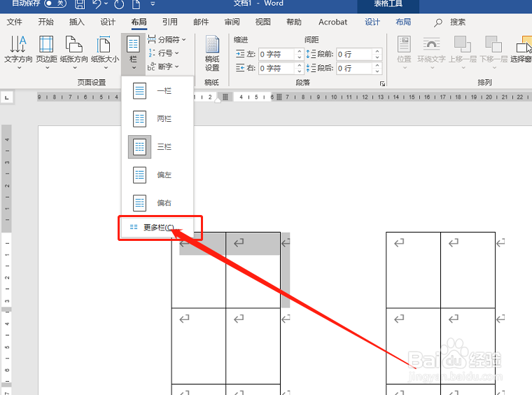Open 更多栏 more columns dialog
The width and height of the screenshot is (532, 395).
[157, 228]
